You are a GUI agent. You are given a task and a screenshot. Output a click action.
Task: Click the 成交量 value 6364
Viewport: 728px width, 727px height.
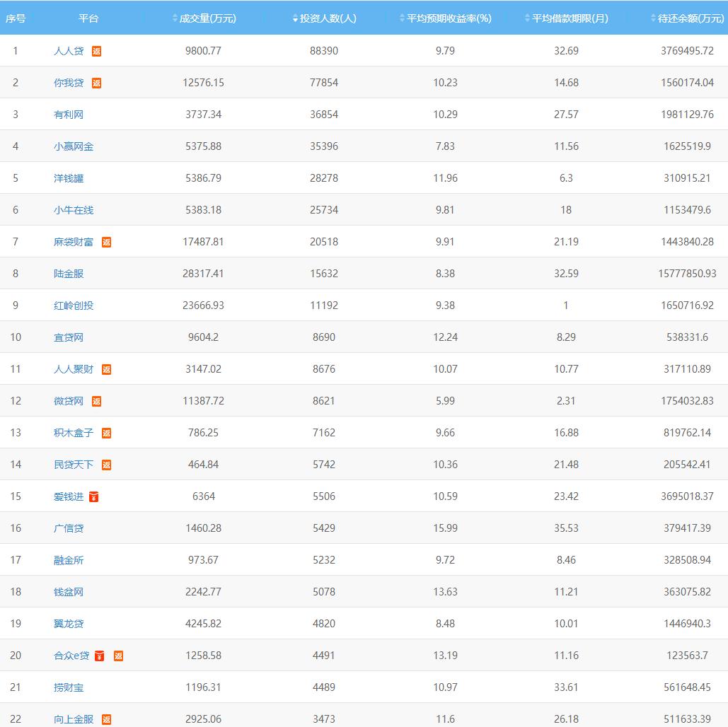(203, 496)
